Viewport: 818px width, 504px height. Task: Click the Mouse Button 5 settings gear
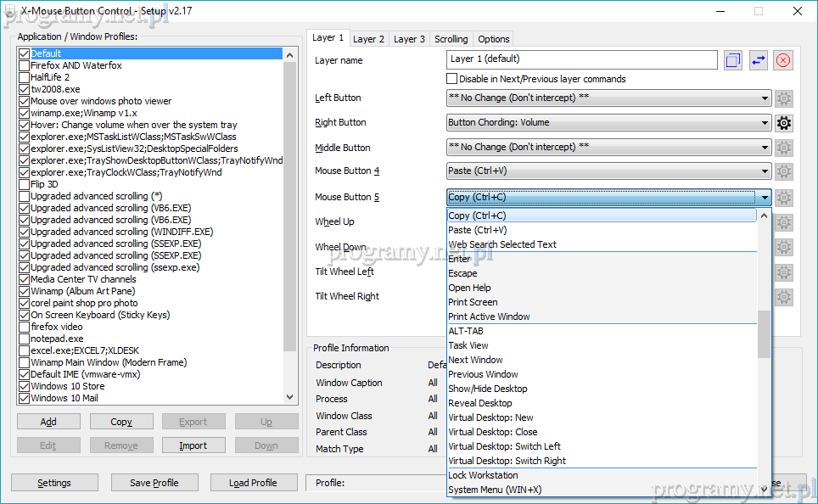pyautogui.click(x=784, y=198)
